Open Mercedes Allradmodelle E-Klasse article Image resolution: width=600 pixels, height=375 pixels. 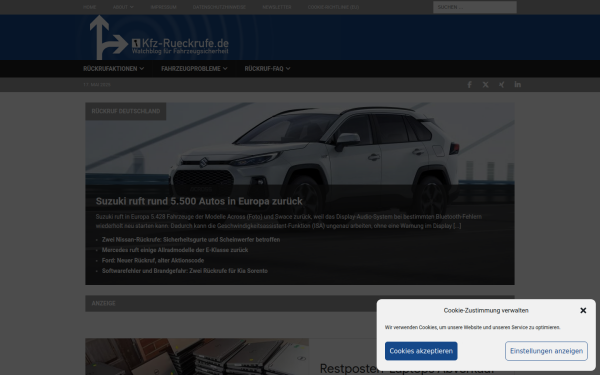(175, 250)
